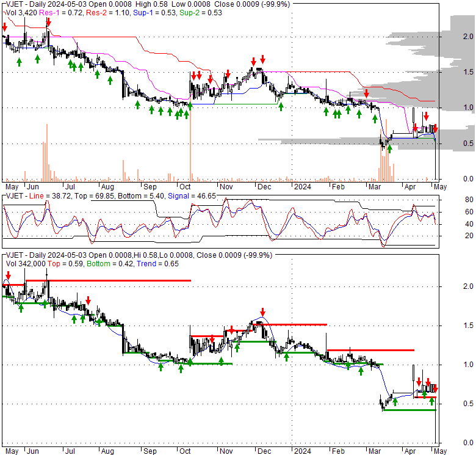Click the 'Vol 342,000' label in bottom chart
This screenshot has width=476, height=455.
tap(26, 264)
